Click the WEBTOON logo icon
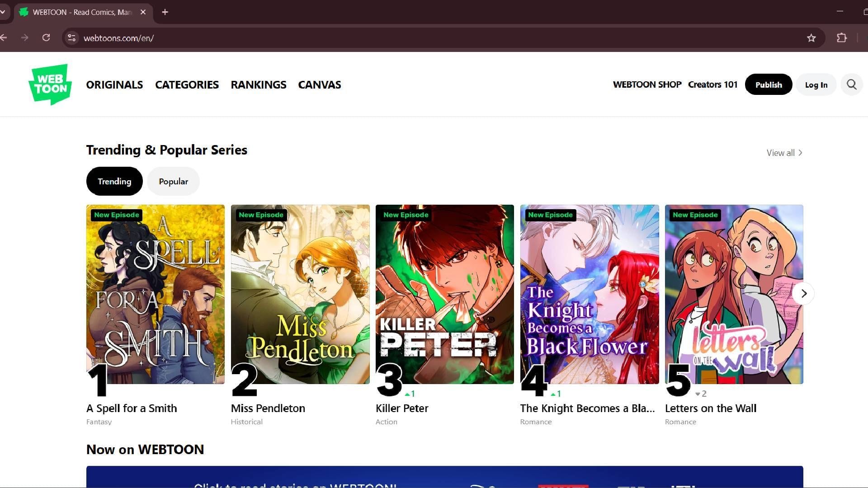 point(50,84)
